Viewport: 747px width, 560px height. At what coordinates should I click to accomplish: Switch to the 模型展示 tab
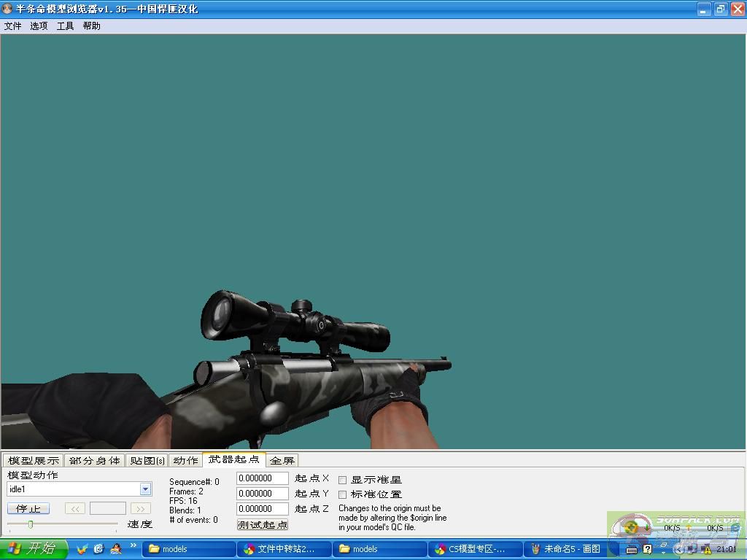click(x=33, y=461)
